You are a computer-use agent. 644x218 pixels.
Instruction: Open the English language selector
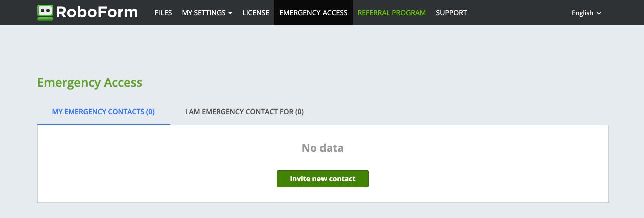point(586,13)
